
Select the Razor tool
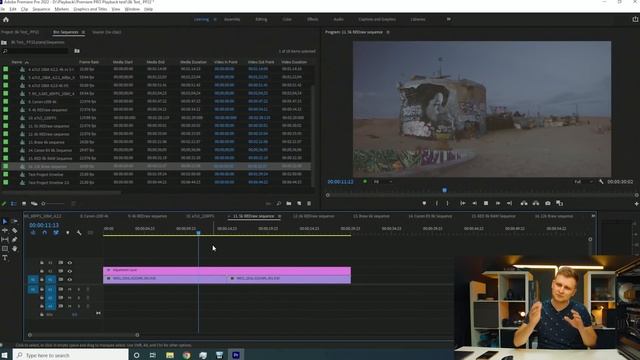click(14, 230)
